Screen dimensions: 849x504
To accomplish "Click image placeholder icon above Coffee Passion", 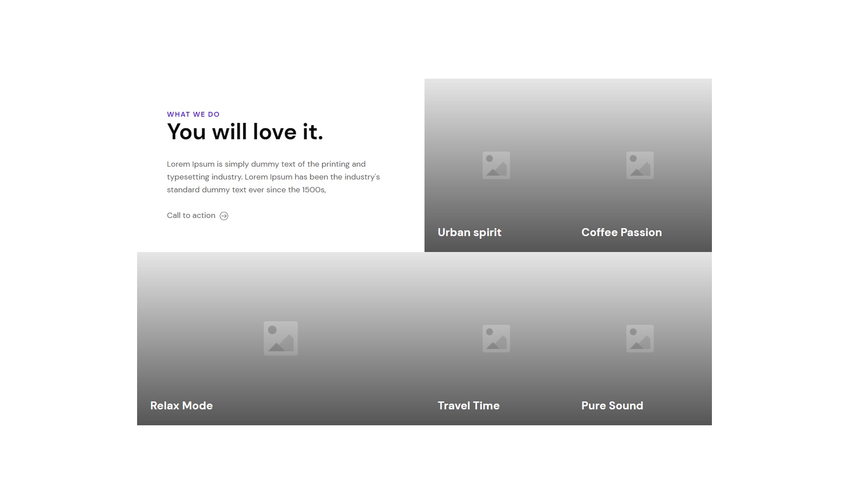I will pyautogui.click(x=640, y=165).
